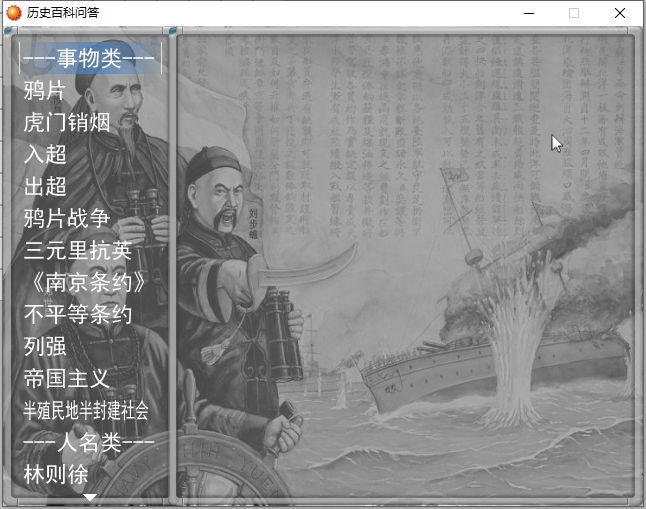The height and width of the screenshot is (509, 646).
Task: Select the ---事物类--- category header
Action: click(90, 58)
